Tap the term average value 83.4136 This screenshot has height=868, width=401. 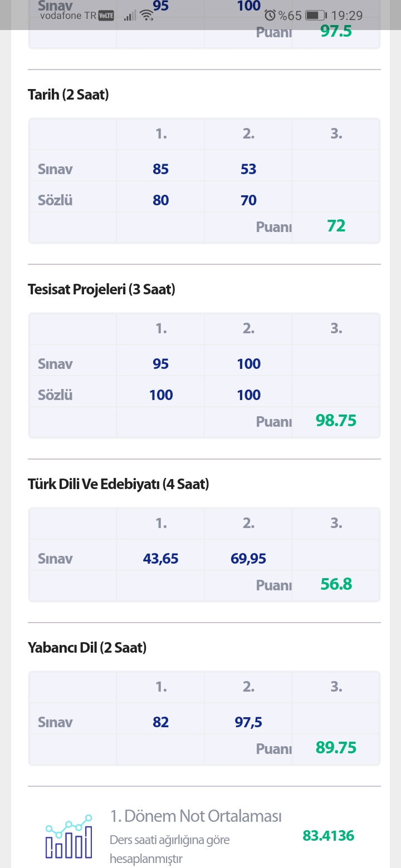click(x=329, y=835)
